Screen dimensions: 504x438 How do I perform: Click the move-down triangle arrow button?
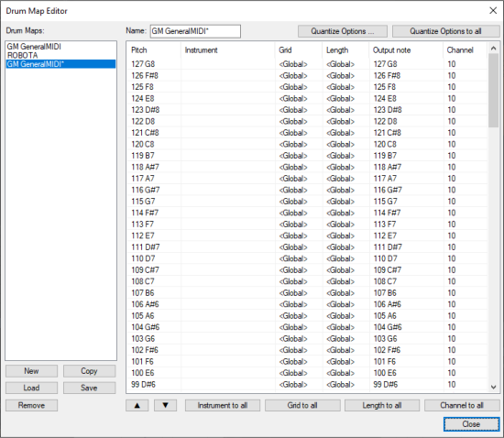point(165,405)
